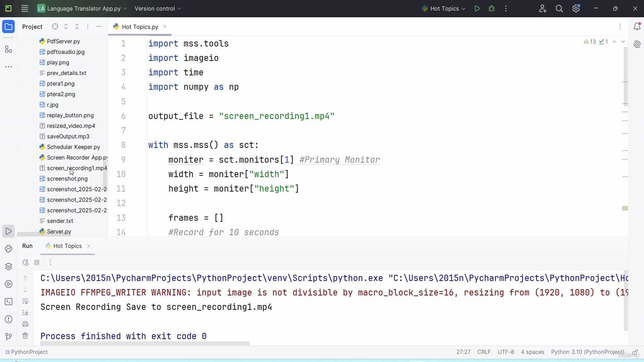
Task: Open more run actions menu
Action: [506, 9]
